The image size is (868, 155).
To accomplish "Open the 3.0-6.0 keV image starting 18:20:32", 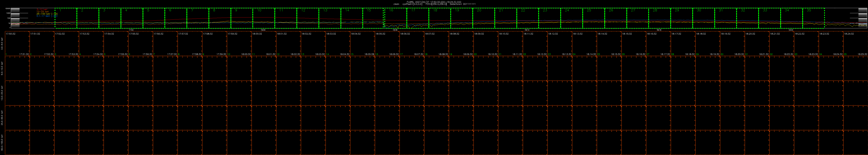I will (x=757, y=44).
